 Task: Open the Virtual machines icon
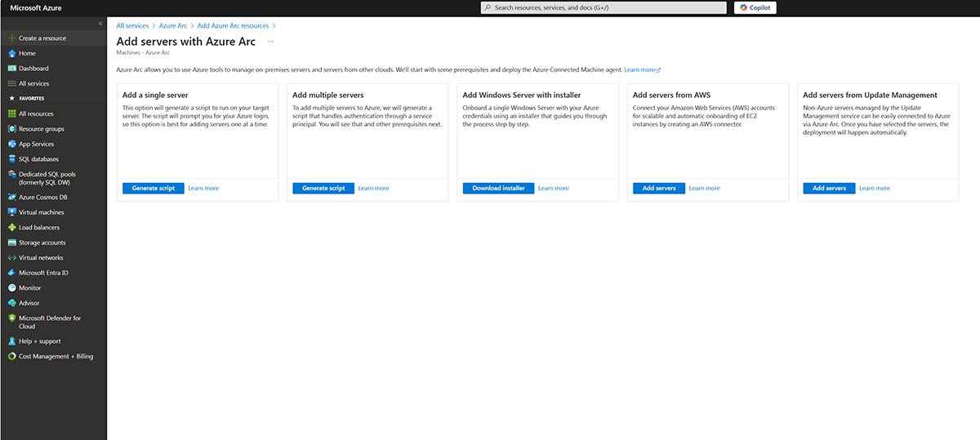pos(11,212)
